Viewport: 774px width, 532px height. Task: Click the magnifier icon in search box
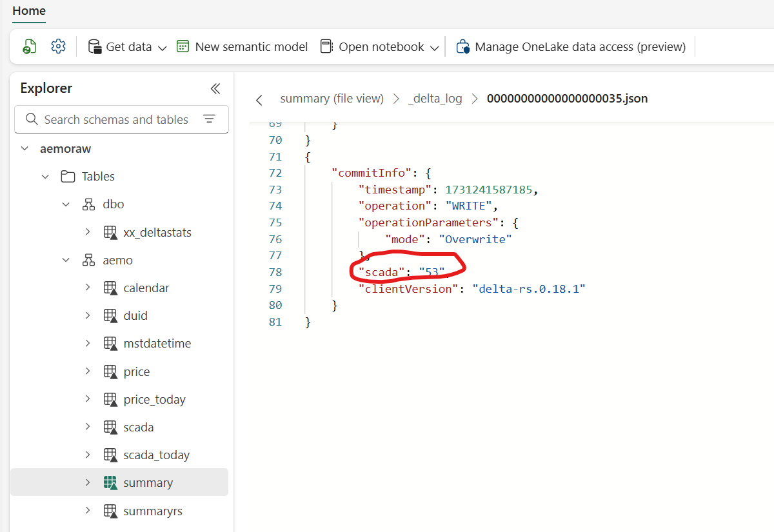[32, 119]
